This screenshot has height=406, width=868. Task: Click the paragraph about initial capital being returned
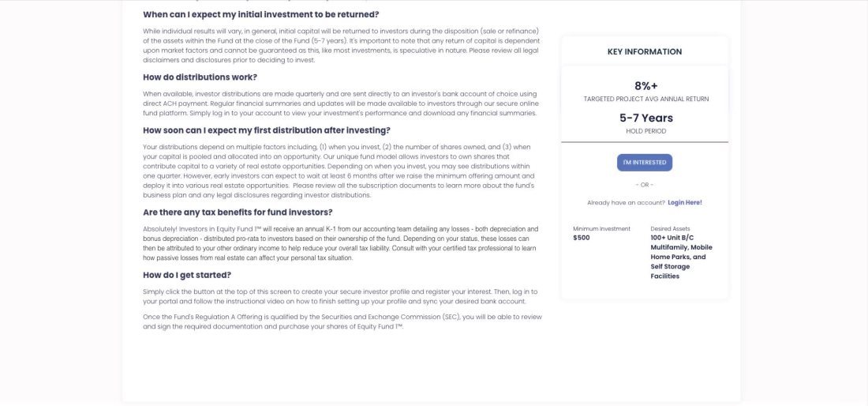coord(341,45)
